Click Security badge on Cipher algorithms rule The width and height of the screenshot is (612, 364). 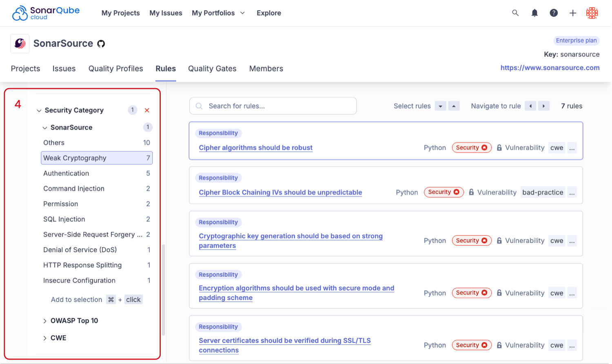pos(472,148)
